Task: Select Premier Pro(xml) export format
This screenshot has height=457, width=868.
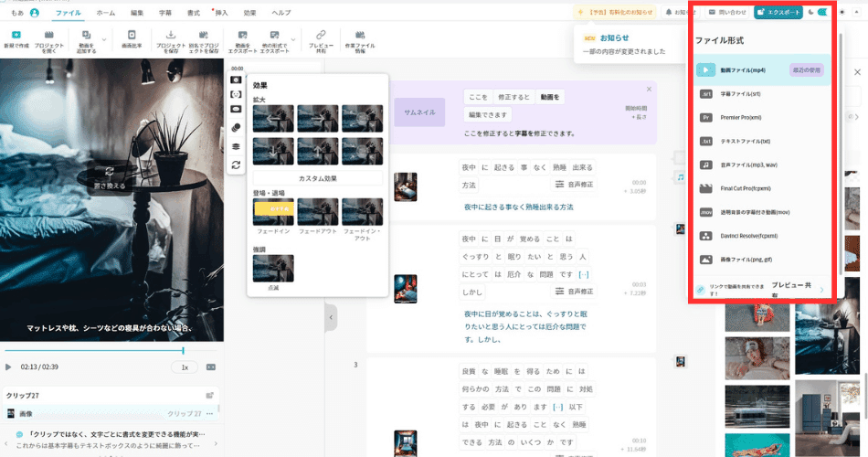Action: [762, 117]
